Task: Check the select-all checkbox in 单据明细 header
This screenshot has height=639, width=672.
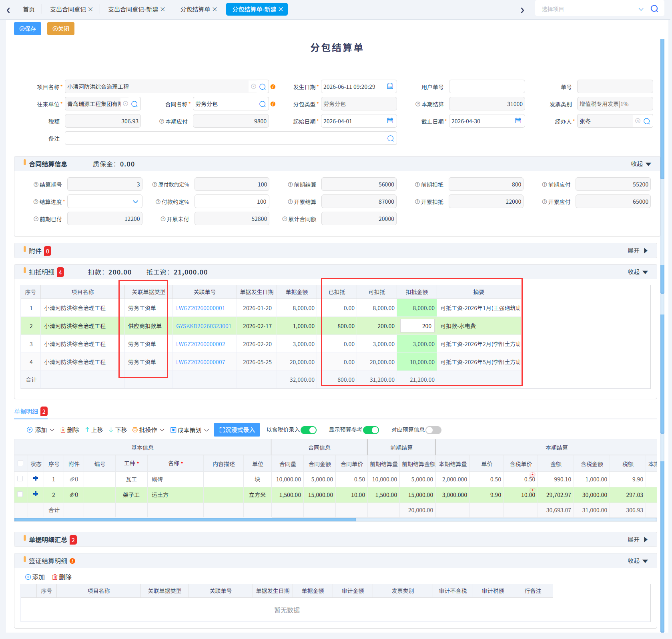Action: tap(20, 463)
